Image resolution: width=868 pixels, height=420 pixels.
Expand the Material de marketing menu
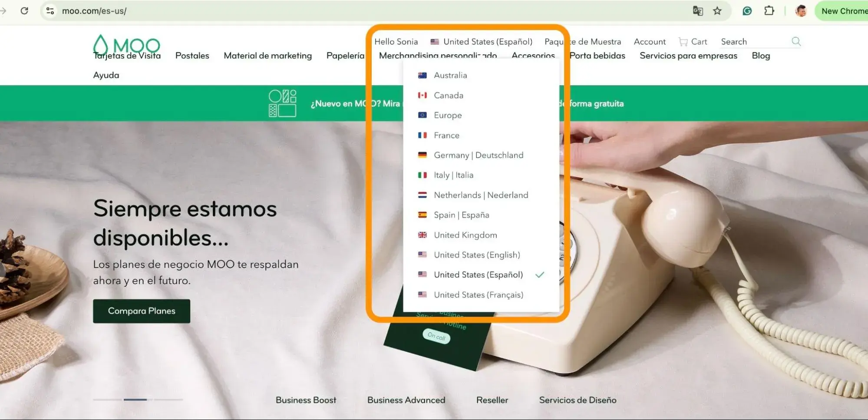point(267,56)
